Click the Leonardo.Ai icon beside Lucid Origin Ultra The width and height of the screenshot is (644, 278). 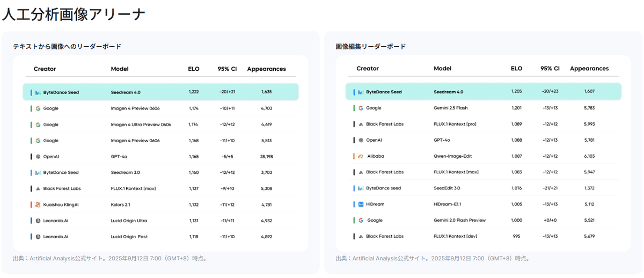pyautogui.click(x=38, y=221)
